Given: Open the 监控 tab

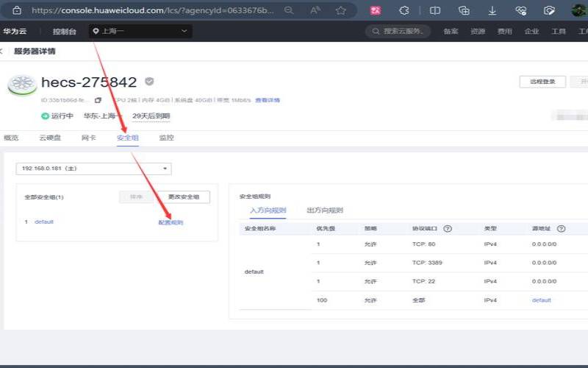Looking at the screenshot, I should pos(166,138).
